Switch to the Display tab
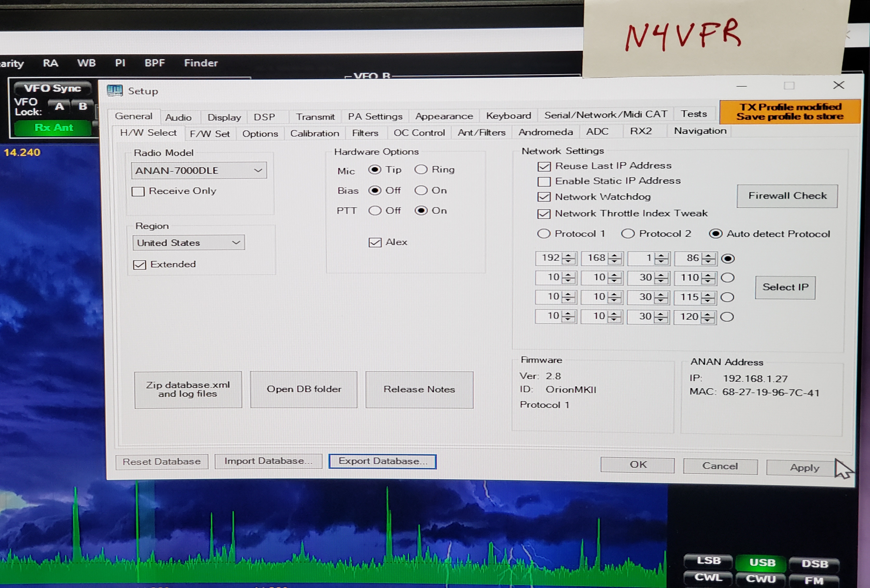The height and width of the screenshot is (588, 870). point(224,117)
